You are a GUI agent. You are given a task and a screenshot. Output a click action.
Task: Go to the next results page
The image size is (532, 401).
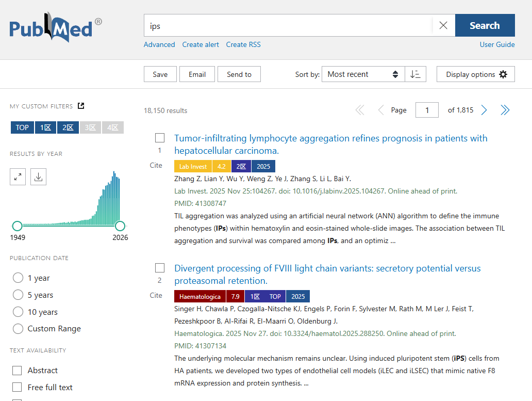[484, 110]
